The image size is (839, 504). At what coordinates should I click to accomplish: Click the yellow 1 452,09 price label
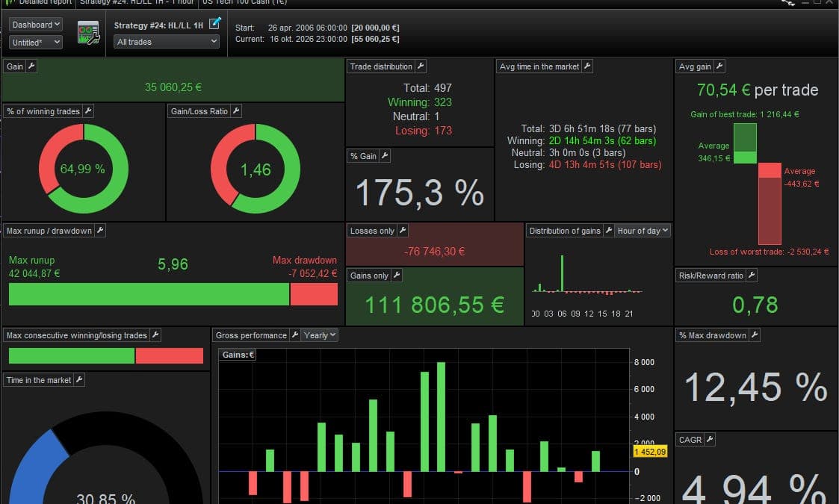[x=649, y=452]
